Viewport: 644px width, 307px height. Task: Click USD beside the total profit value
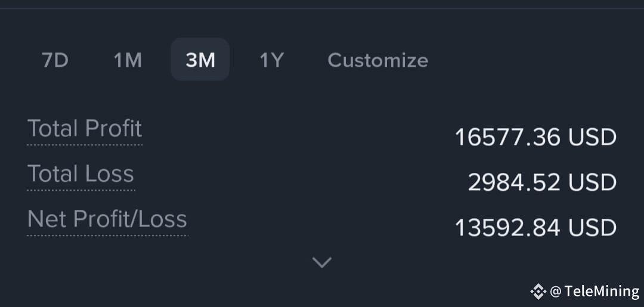click(x=592, y=138)
